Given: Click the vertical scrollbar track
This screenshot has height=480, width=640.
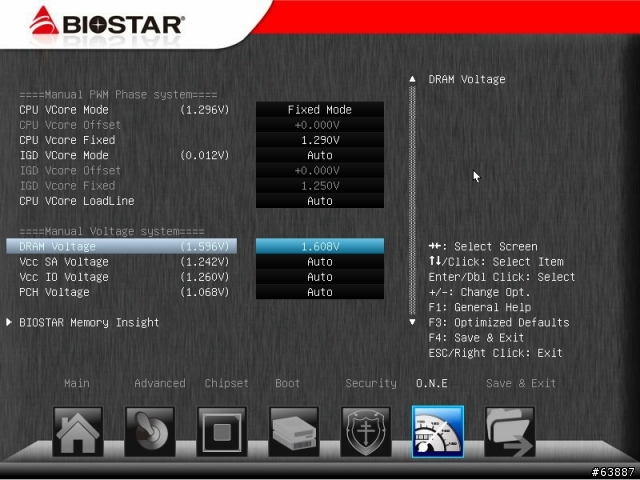Looking at the screenshot, I should pos(412,200).
